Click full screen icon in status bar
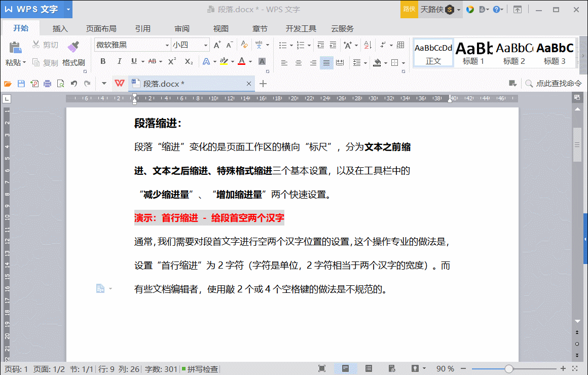This screenshot has height=375, width=588. [322, 368]
